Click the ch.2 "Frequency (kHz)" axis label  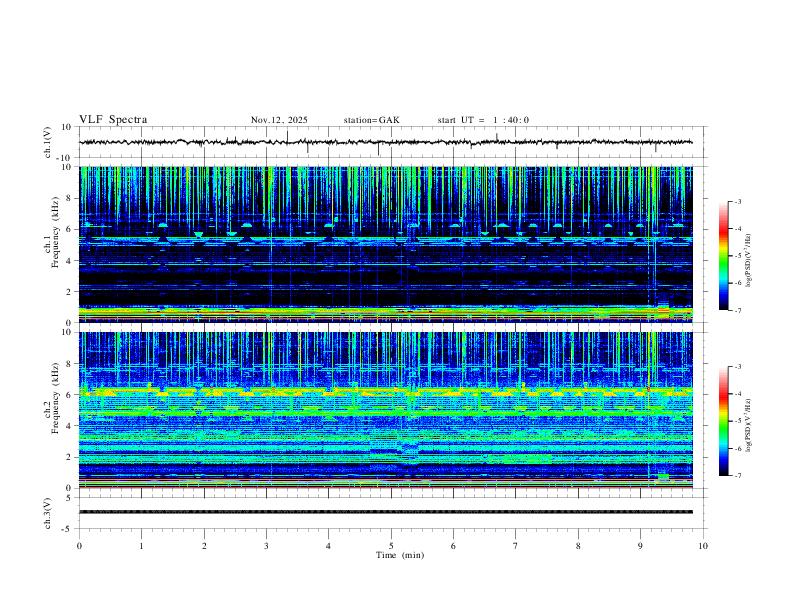point(55,399)
